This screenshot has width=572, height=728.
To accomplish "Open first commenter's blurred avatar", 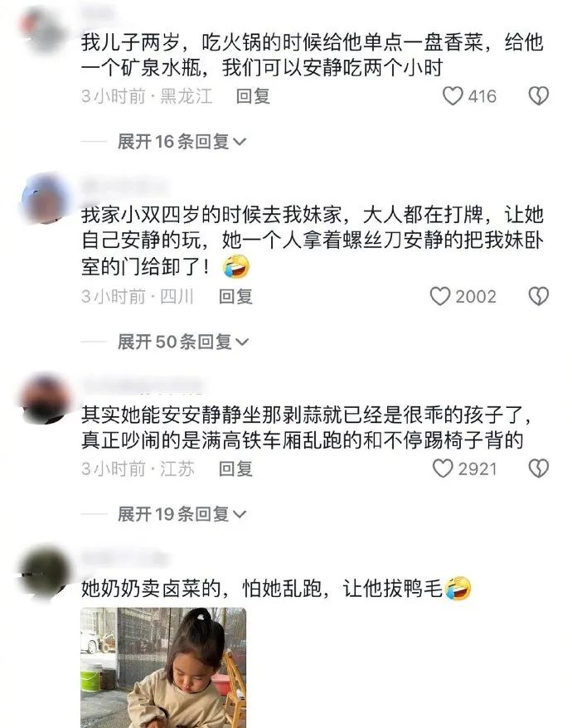I will [44, 30].
